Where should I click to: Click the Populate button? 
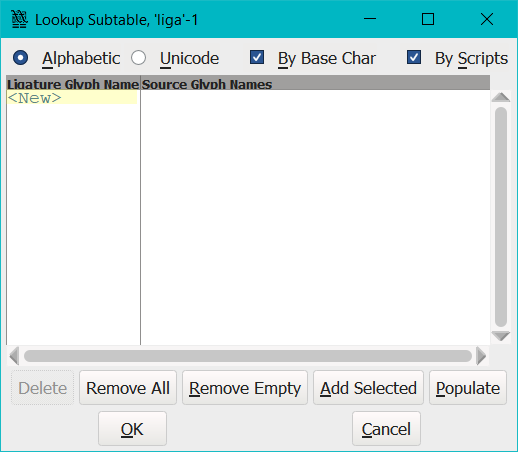[x=468, y=388]
